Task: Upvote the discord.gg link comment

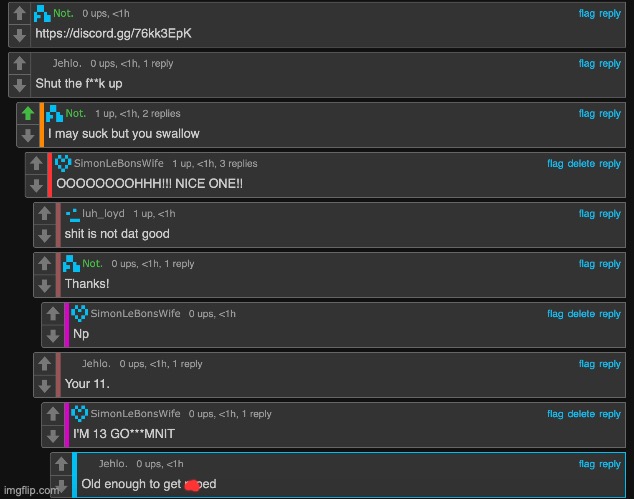Action: tap(19, 13)
